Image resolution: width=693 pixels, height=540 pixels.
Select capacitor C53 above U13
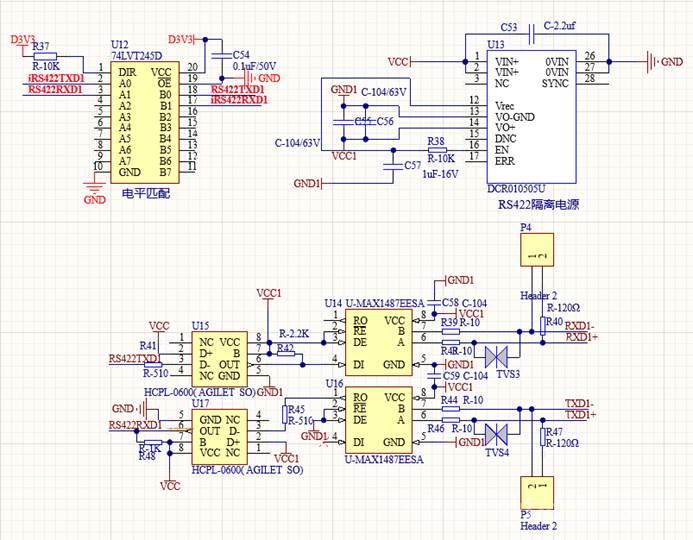pos(532,34)
